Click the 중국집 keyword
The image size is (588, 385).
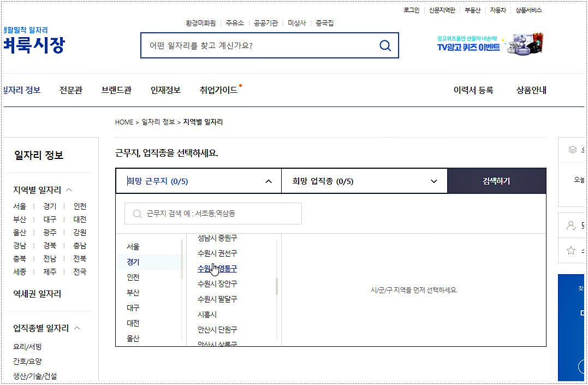pos(324,23)
